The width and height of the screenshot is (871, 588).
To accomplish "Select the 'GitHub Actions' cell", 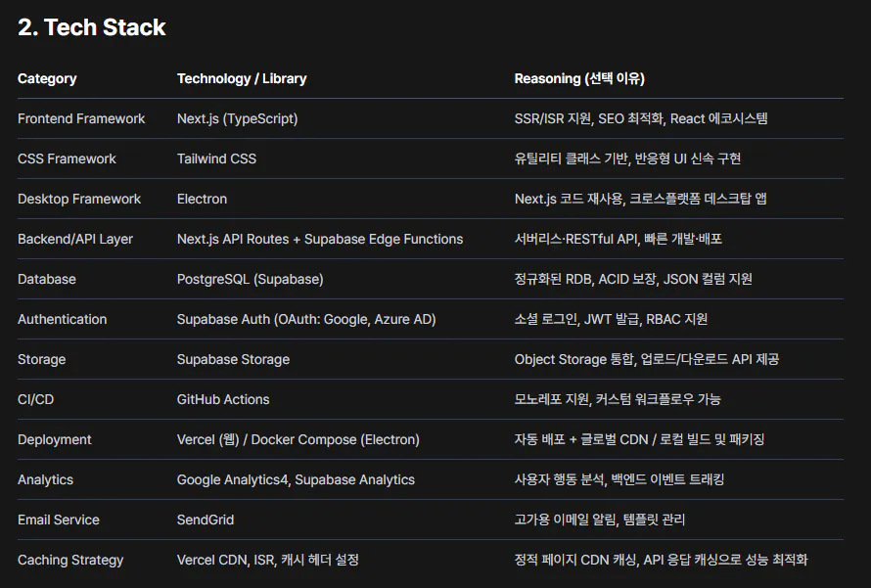I will point(223,400).
